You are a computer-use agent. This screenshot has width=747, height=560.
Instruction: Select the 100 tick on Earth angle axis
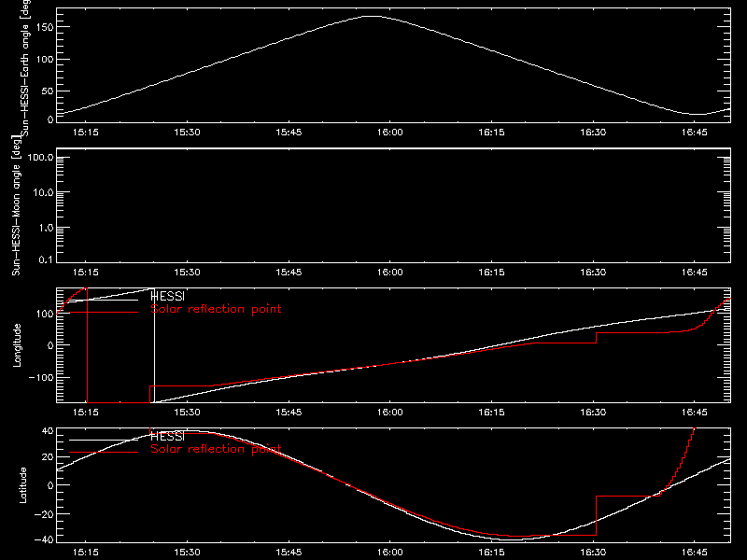pyautogui.click(x=45, y=60)
